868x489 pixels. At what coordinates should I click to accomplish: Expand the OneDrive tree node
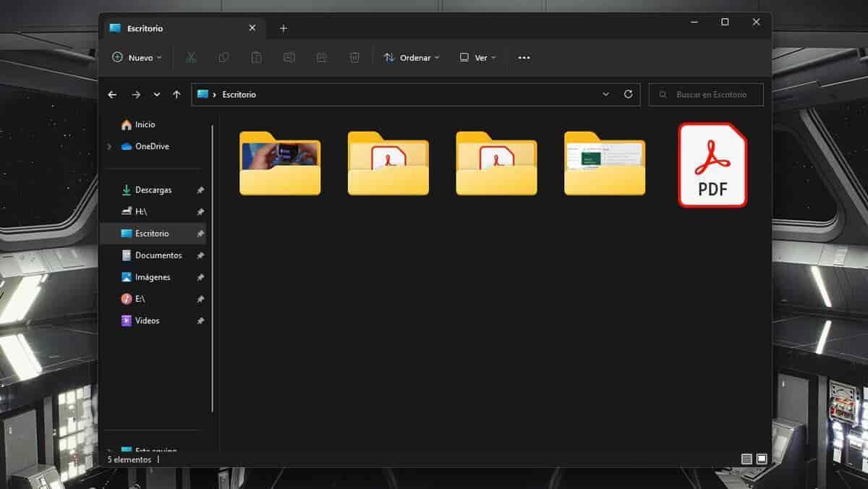point(109,147)
